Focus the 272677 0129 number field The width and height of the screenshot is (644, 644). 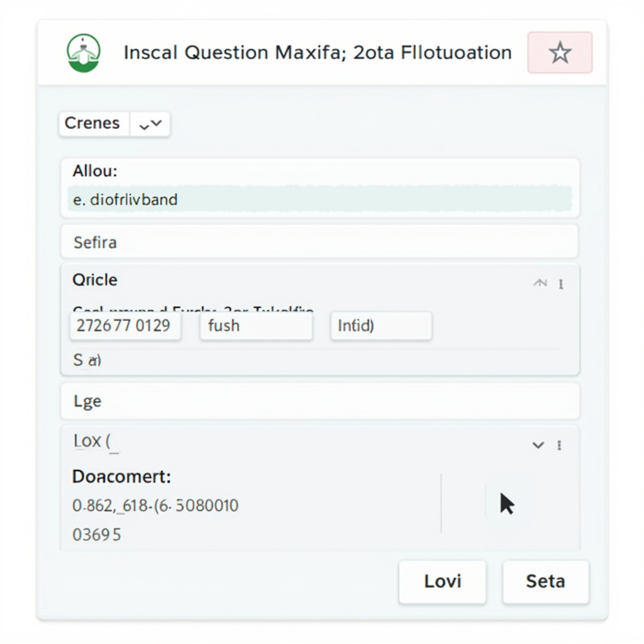click(x=125, y=326)
